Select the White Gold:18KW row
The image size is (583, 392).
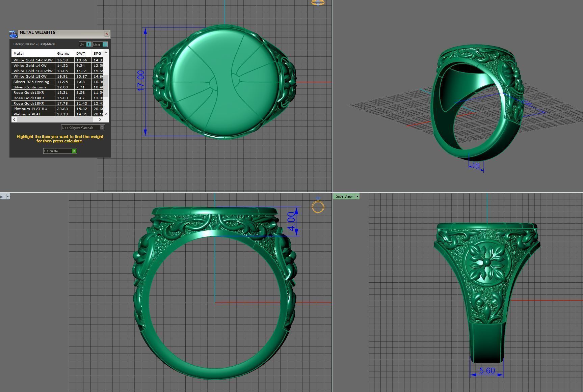pos(57,76)
